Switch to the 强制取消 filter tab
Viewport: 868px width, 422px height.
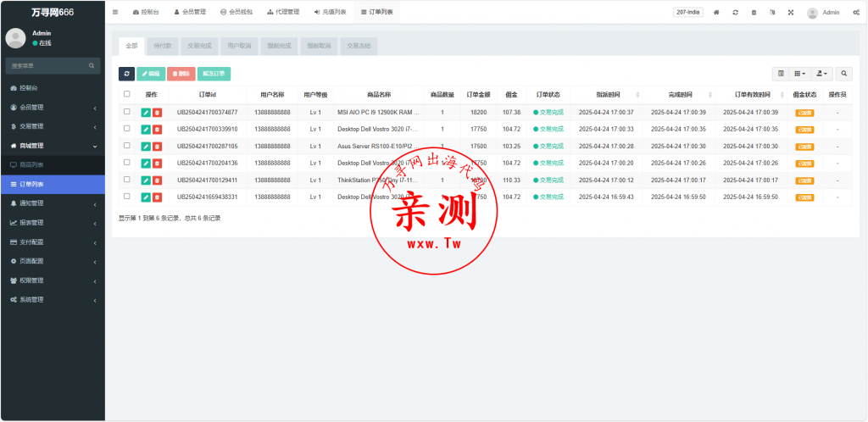coord(319,47)
